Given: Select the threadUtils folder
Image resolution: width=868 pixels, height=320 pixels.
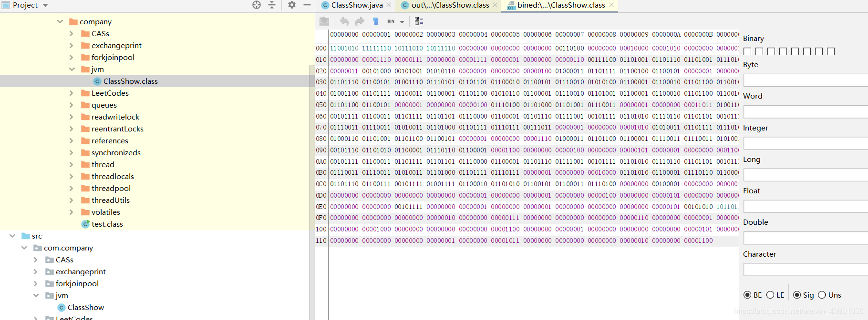Looking at the screenshot, I should click(110, 200).
